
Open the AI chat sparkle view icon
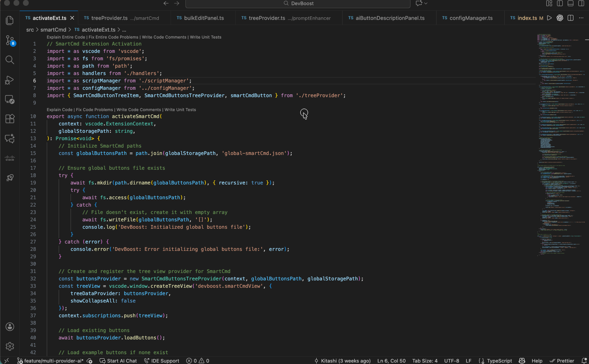(10, 139)
